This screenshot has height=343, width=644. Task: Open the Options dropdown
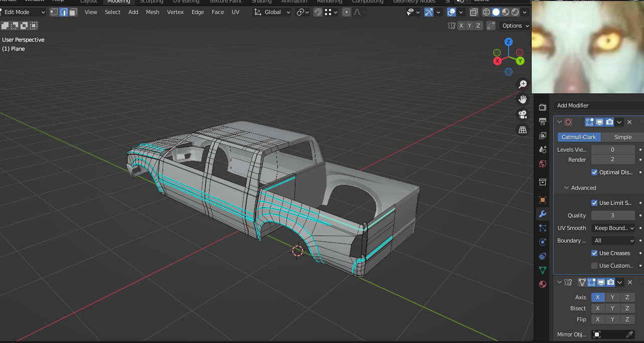point(515,26)
